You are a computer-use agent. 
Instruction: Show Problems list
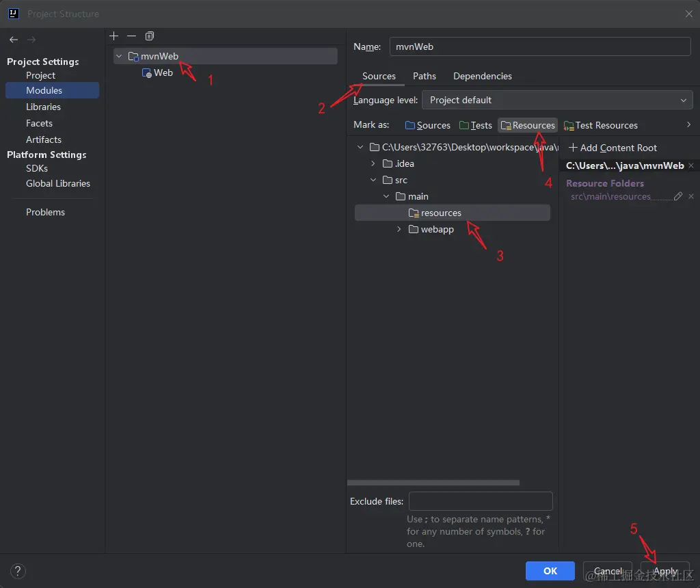(45, 212)
